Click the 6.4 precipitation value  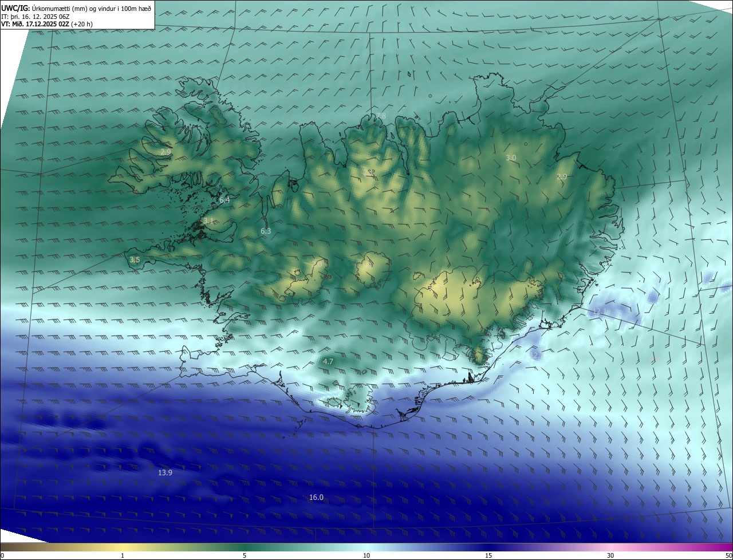click(224, 200)
